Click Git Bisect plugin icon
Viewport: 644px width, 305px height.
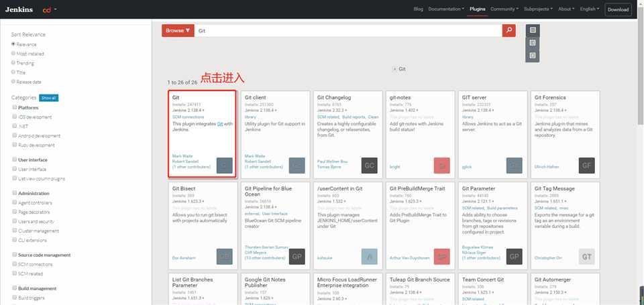click(224, 257)
